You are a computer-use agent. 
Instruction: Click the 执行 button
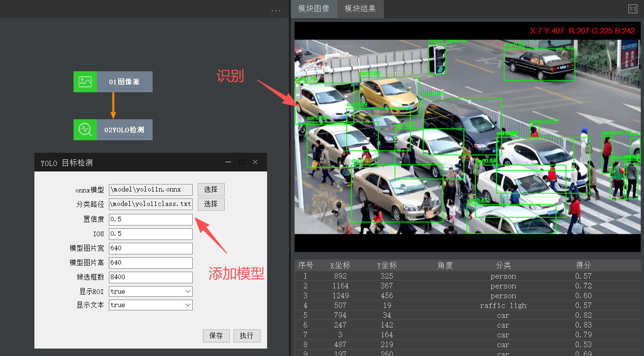pyautogui.click(x=247, y=335)
